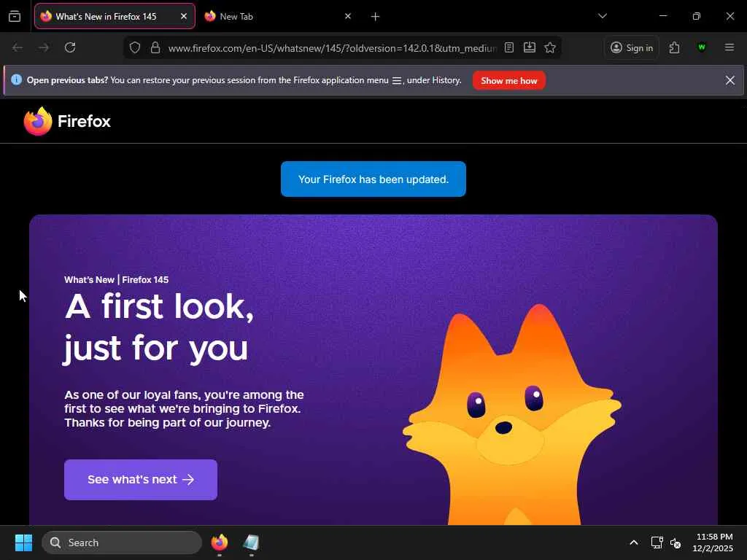Bookmark this page with star icon
The height and width of the screenshot is (560, 747).
click(550, 47)
